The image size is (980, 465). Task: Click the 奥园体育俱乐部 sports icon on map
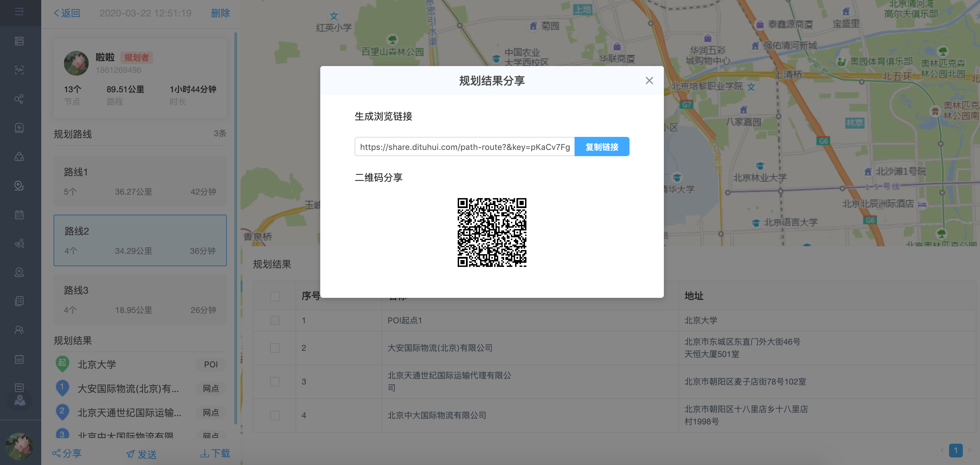pyautogui.click(x=842, y=61)
